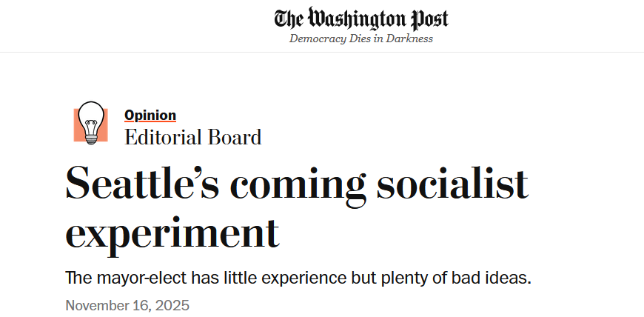Click the Opinion lightbulb icon
644x317 pixels.
click(x=91, y=123)
